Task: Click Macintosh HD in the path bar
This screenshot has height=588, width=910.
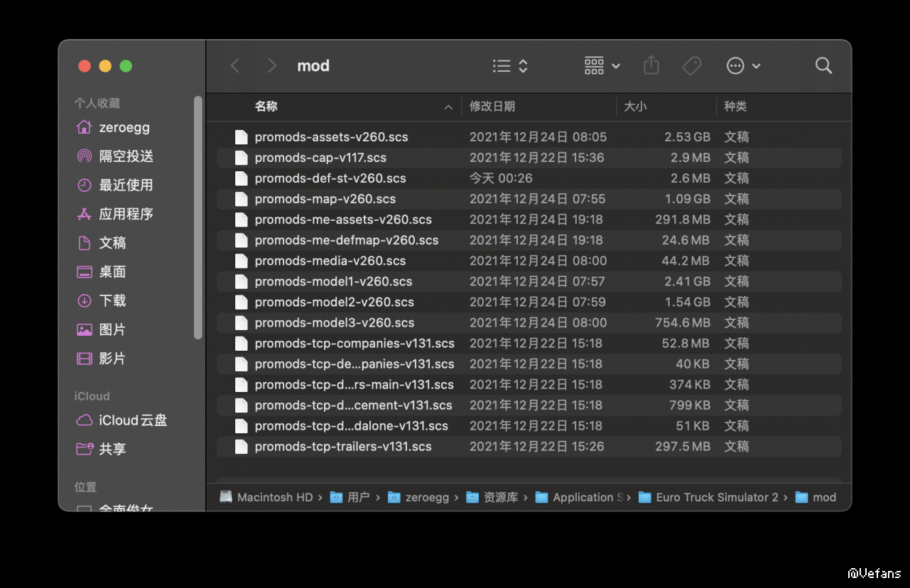Action: 266,497
